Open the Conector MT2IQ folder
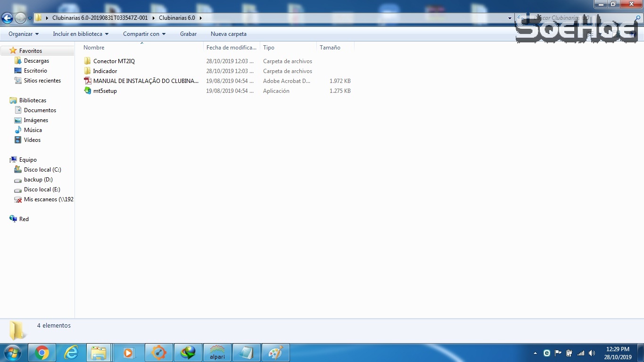The width and height of the screenshot is (644, 362). [x=114, y=61]
